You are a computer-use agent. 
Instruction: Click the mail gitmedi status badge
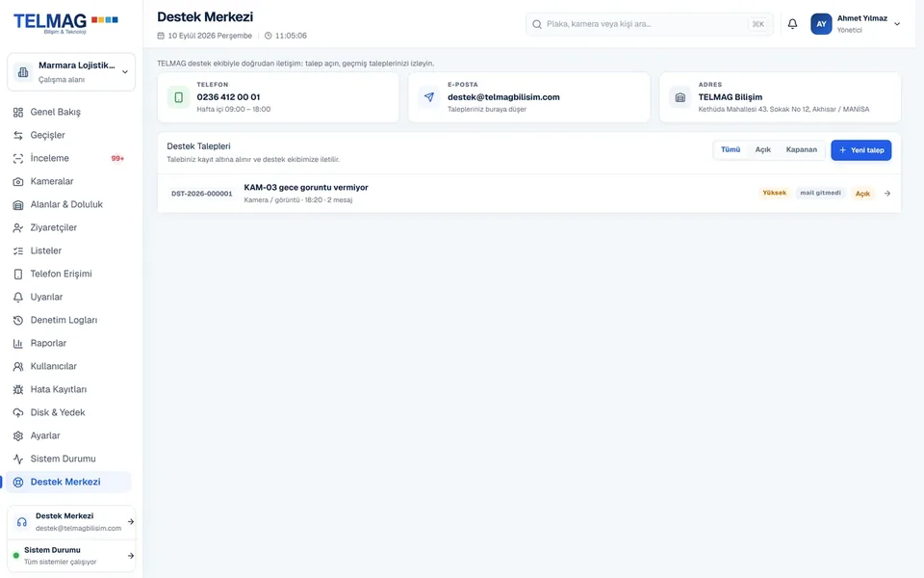tap(820, 193)
